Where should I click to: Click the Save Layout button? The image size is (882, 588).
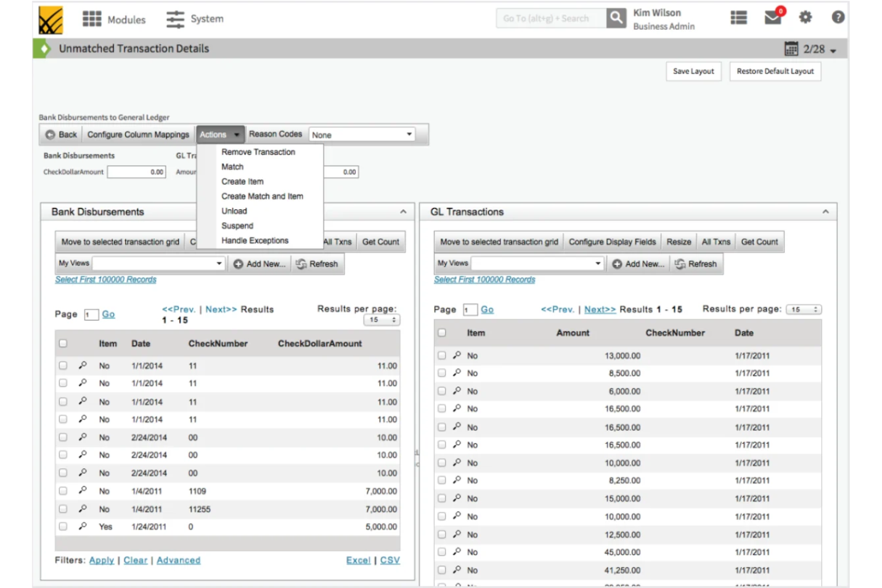(693, 71)
